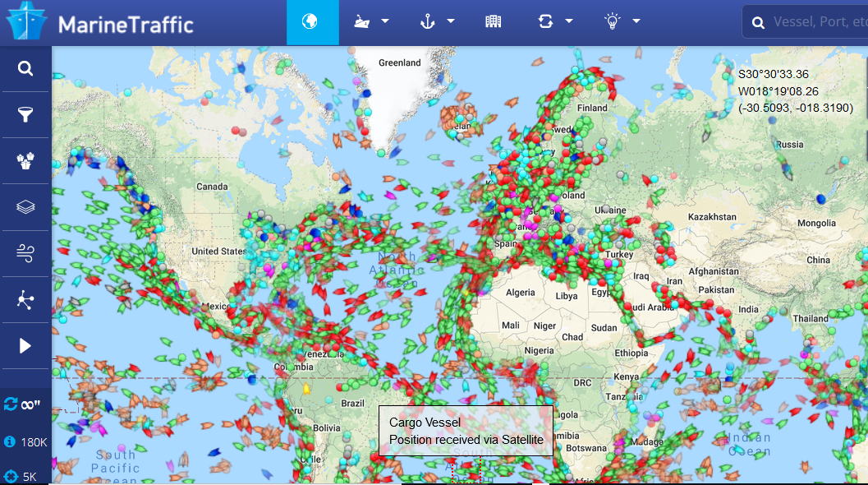This screenshot has height=485, width=868.
Task: Click the magnifier icon in search box
Action: point(759,23)
